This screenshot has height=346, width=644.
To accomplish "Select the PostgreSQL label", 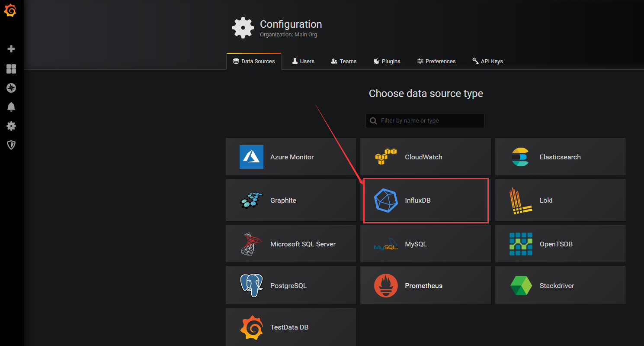I will (288, 286).
